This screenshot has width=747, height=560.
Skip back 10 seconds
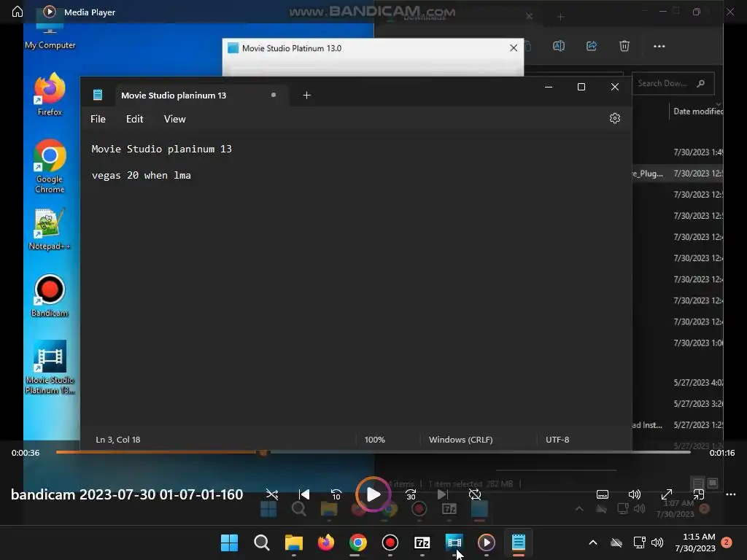point(336,494)
